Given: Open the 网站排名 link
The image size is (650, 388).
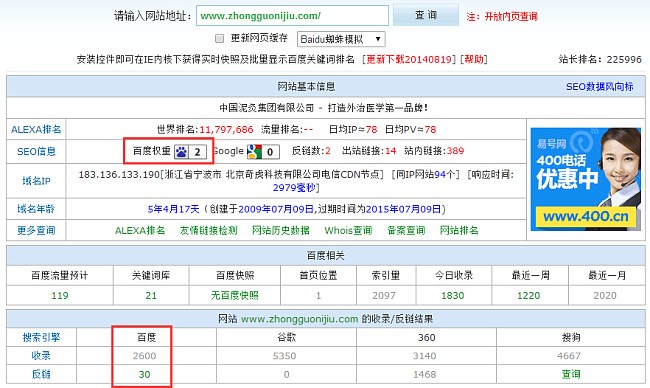Looking at the screenshot, I should [x=459, y=230].
